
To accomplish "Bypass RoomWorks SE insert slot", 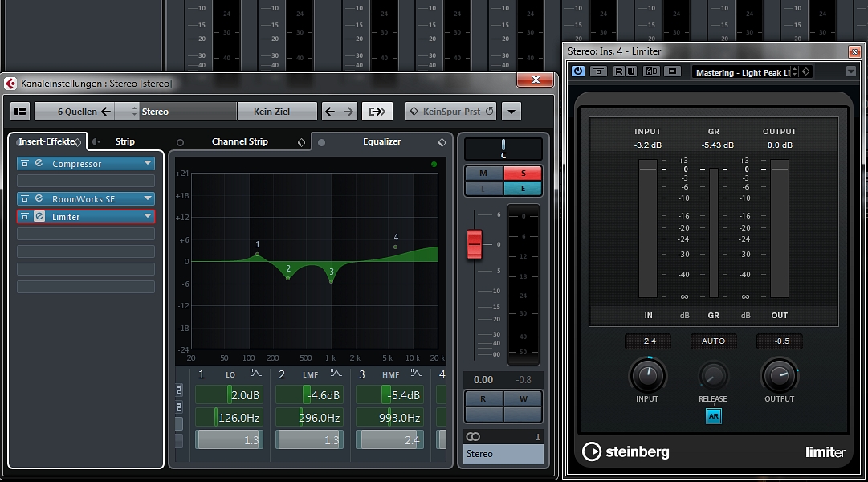I will tap(25, 199).
